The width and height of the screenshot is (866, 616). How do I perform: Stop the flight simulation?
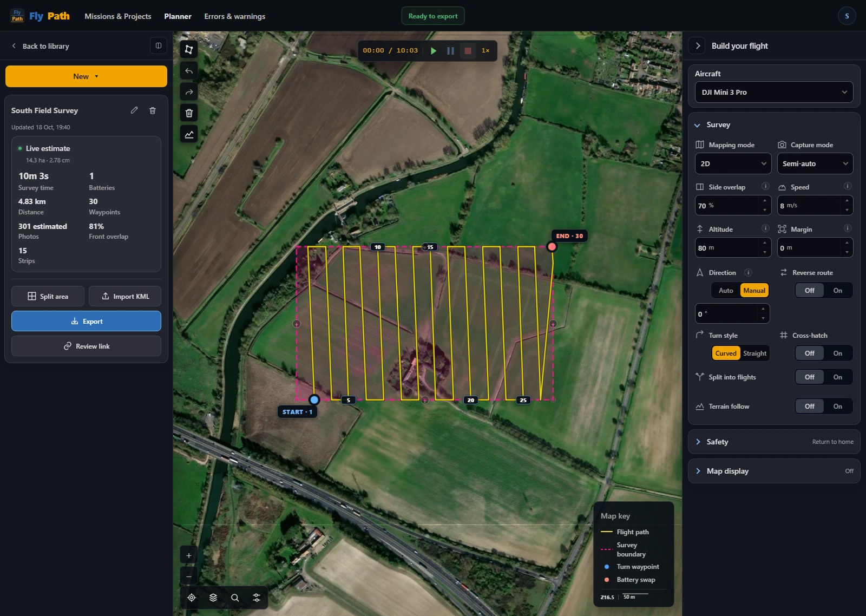(468, 51)
